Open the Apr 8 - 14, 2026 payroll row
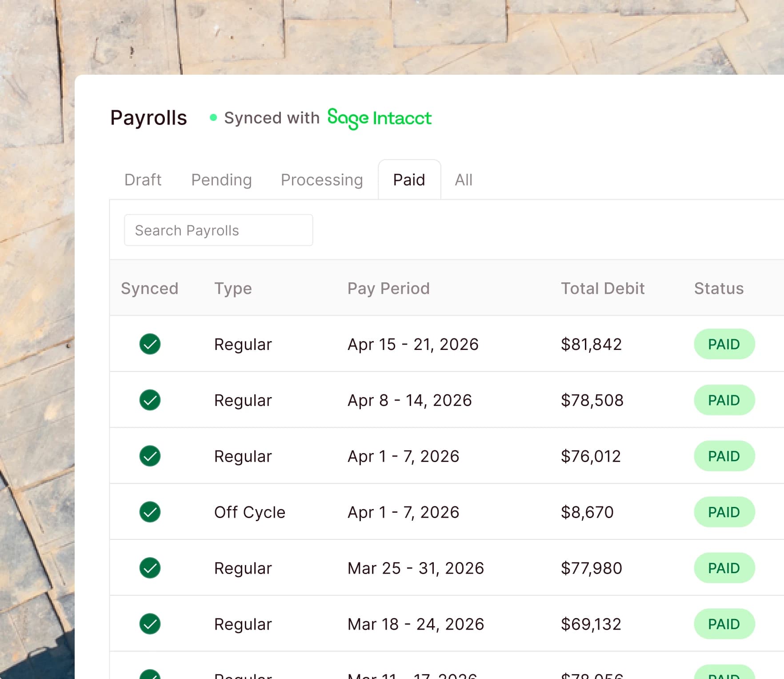This screenshot has width=784, height=679. 409,400
